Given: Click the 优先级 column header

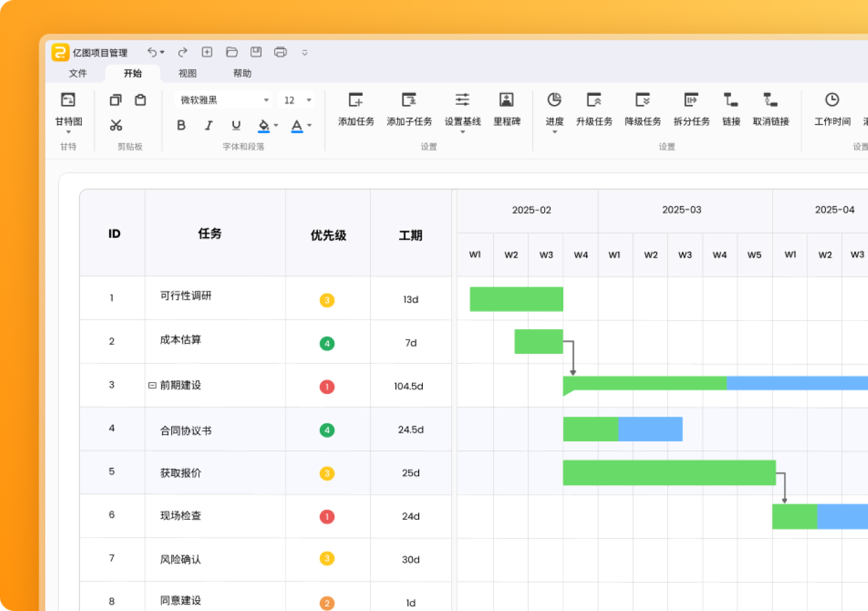Looking at the screenshot, I should click(x=328, y=235).
